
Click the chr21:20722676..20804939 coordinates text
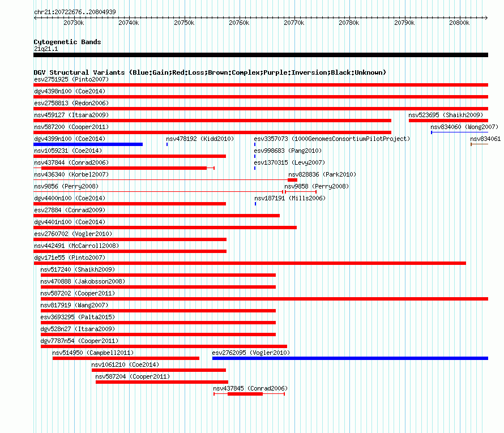pyautogui.click(x=75, y=12)
